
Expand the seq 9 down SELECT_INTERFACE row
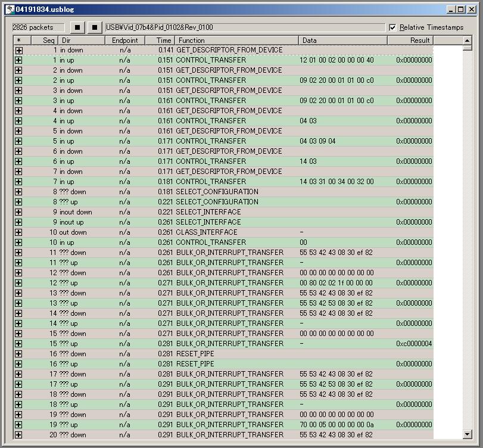point(18,212)
